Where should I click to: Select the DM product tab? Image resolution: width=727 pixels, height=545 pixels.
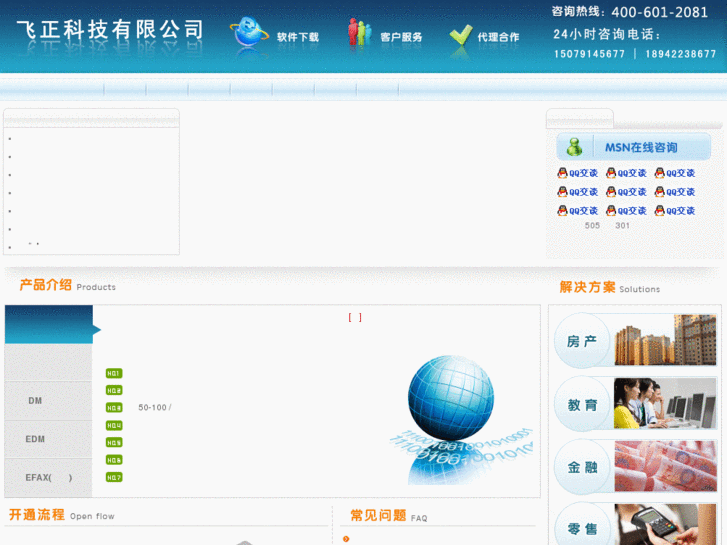48,401
